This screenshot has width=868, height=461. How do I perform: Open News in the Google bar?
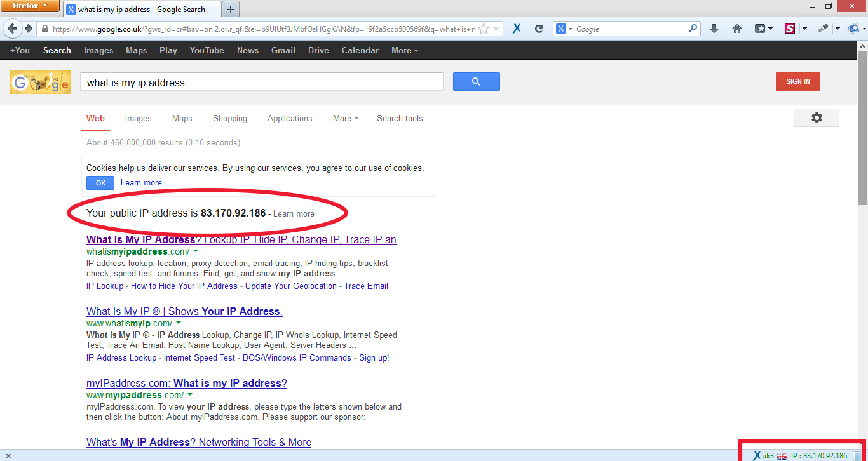248,50
